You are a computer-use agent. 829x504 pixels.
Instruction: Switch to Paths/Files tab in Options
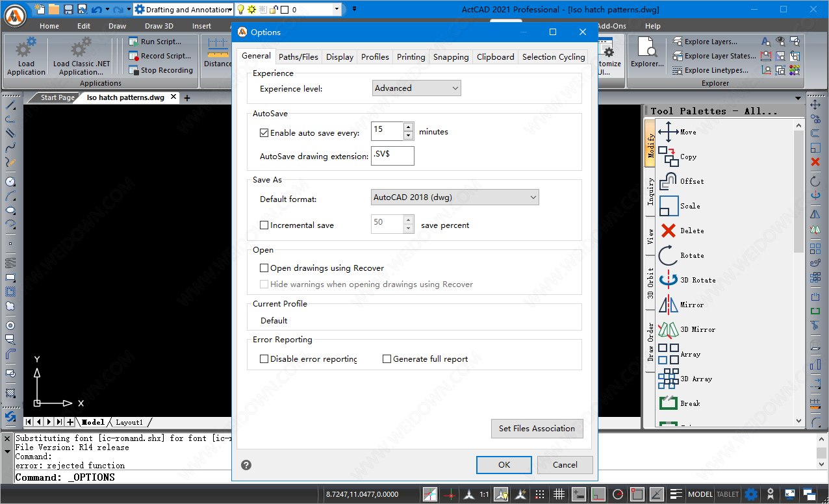click(299, 57)
